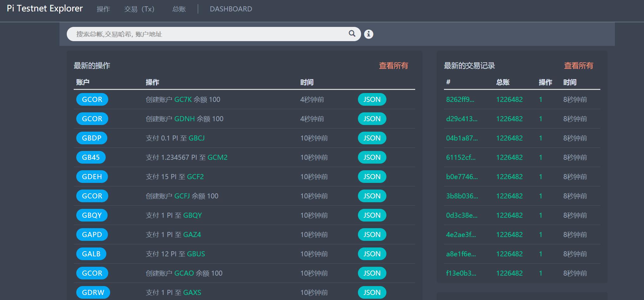Open the GBQY account badge
The width and height of the screenshot is (644, 300).
[92, 215]
